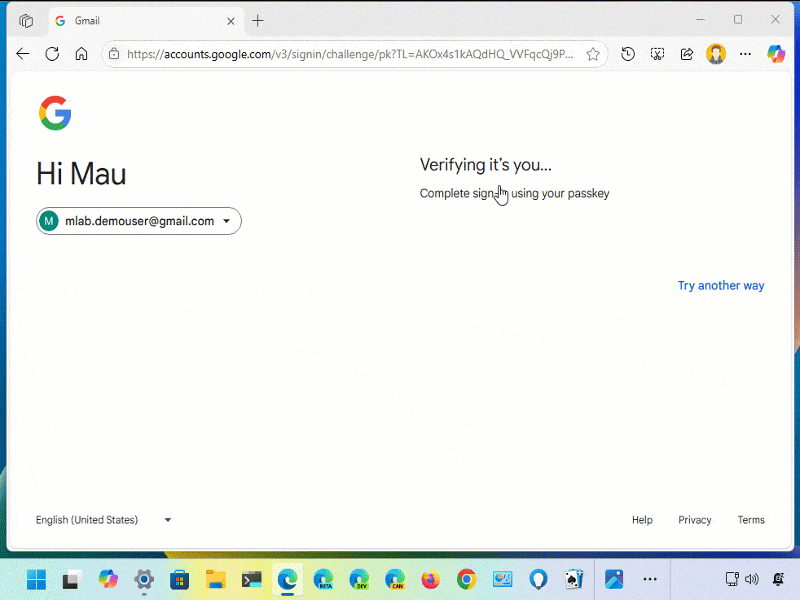Viewport: 800px width, 600px height.
Task: Open the Share options
Action: pyautogui.click(x=687, y=54)
